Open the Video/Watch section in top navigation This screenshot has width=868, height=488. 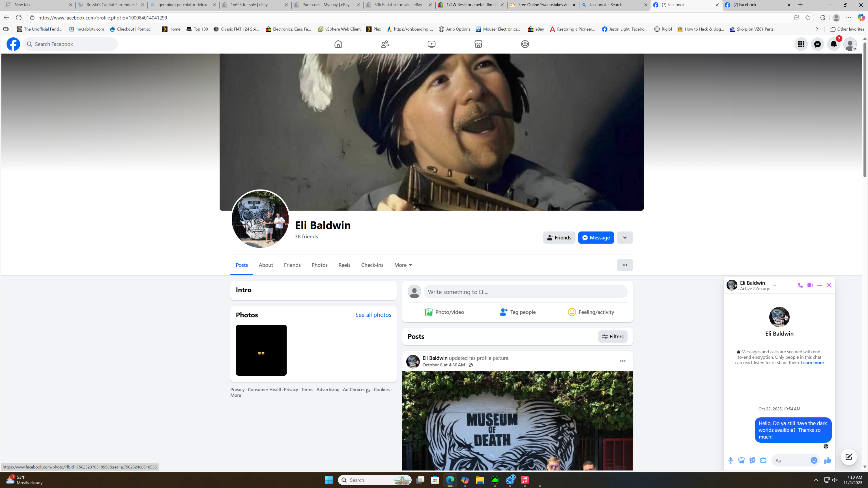coord(431,44)
